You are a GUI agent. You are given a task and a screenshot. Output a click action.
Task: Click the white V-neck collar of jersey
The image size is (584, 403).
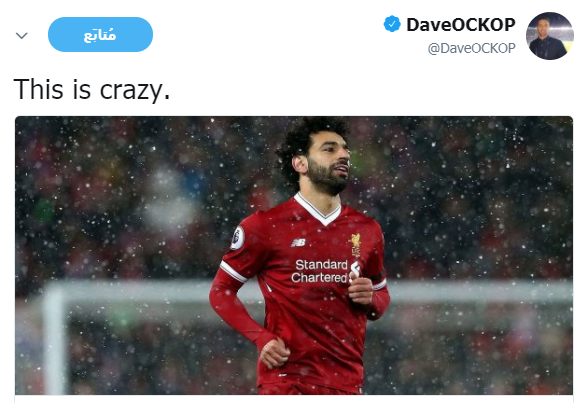(x=317, y=210)
